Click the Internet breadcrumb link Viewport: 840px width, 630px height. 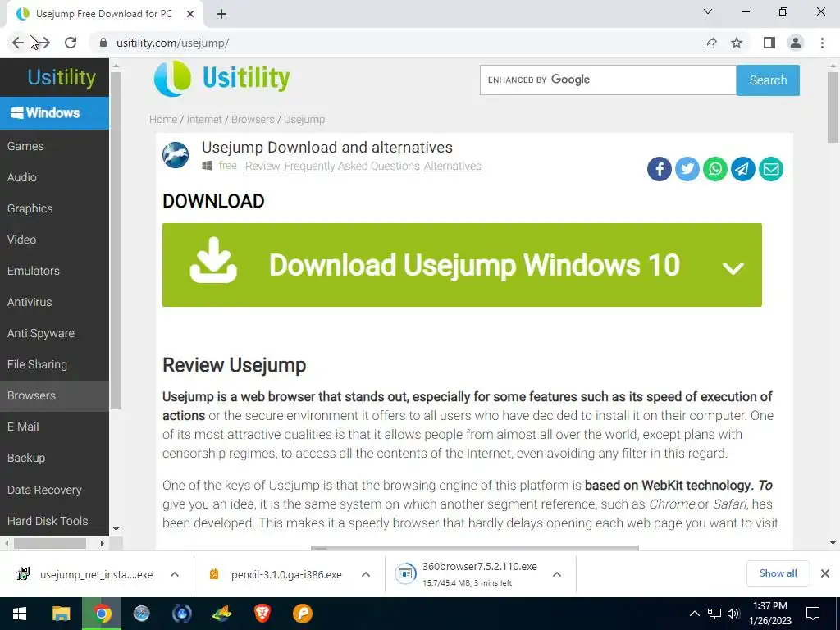pos(204,120)
